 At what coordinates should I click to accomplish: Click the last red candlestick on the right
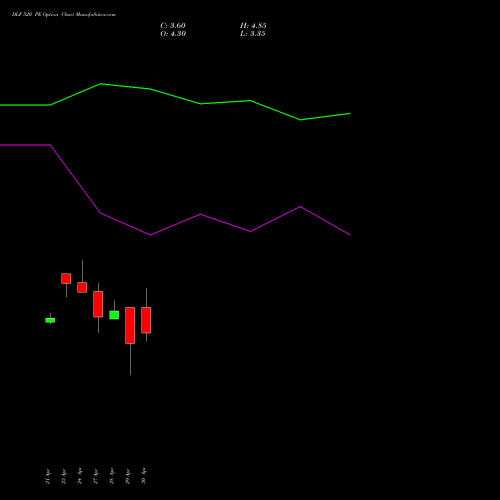coord(146,320)
